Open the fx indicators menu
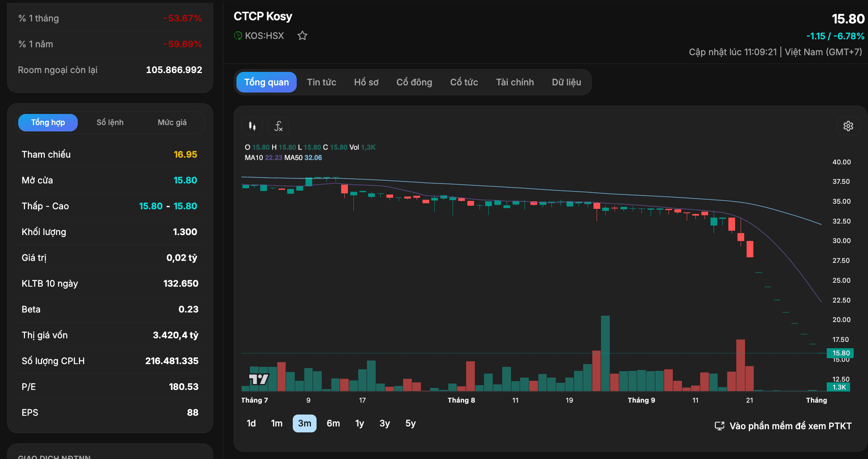 click(278, 126)
